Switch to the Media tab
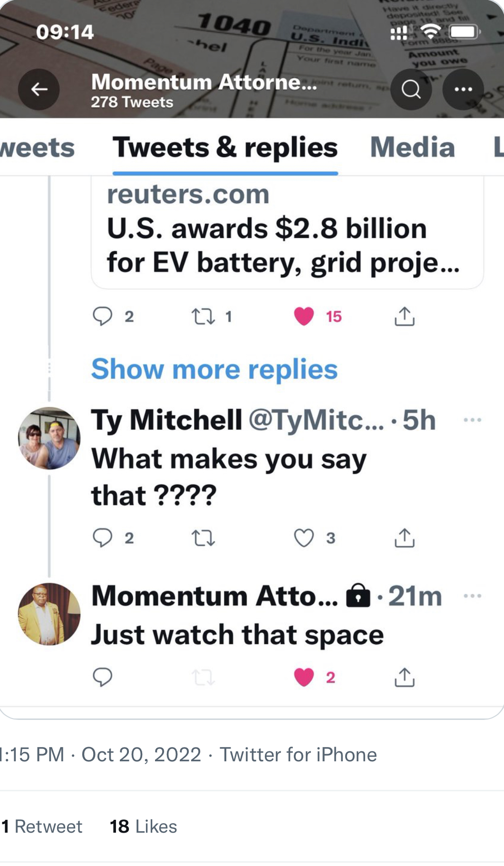This screenshot has width=504, height=866. pyautogui.click(x=412, y=147)
